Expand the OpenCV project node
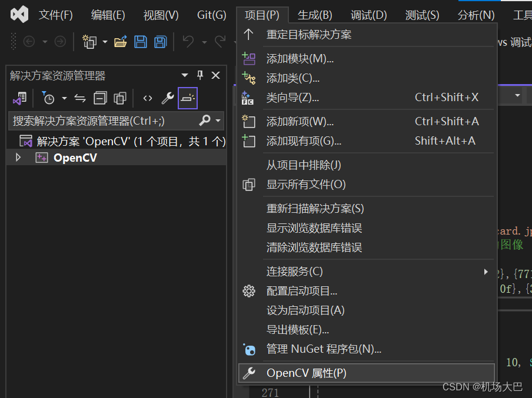The width and height of the screenshot is (532, 398). [18, 158]
